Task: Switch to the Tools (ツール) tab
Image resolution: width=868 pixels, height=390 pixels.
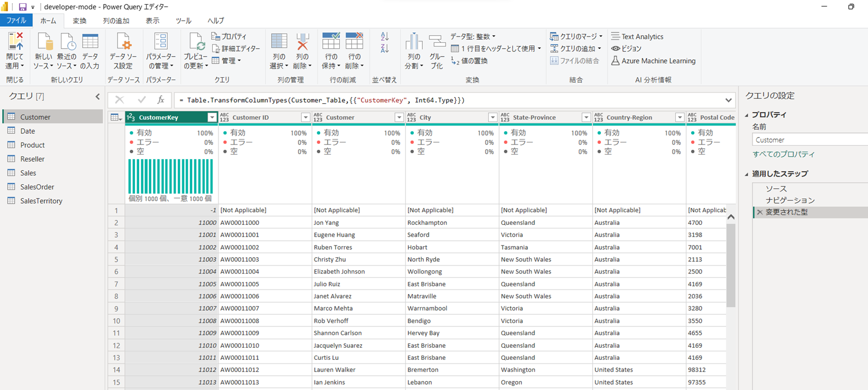Action: point(184,21)
